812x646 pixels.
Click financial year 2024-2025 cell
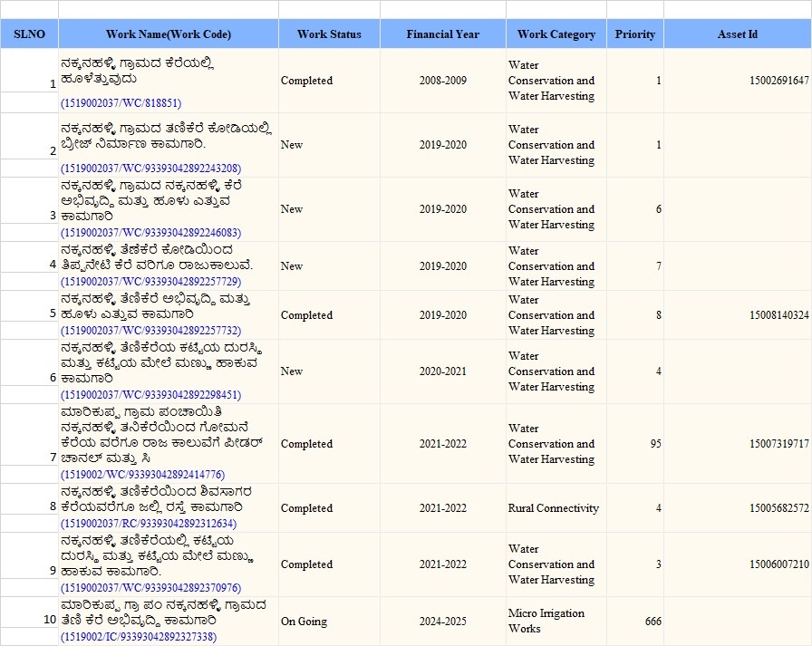(x=443, y=622)
